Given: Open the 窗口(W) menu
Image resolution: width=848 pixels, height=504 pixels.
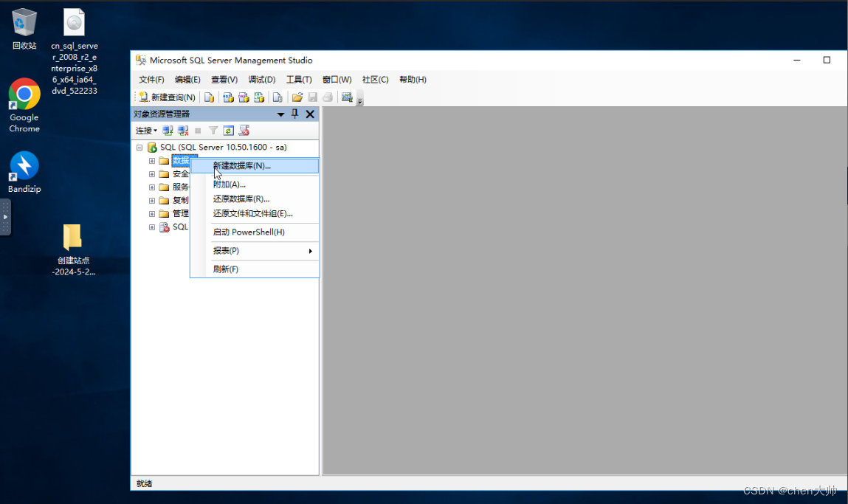Looking at the screenshot, I should click(x=337, y=80).
